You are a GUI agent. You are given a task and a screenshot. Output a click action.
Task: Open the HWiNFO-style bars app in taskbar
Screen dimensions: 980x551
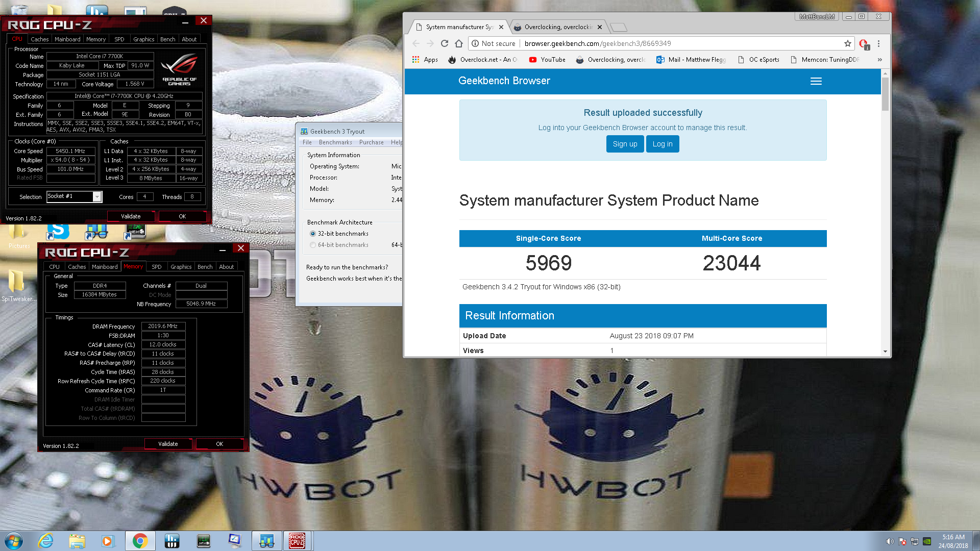(171, 541)
